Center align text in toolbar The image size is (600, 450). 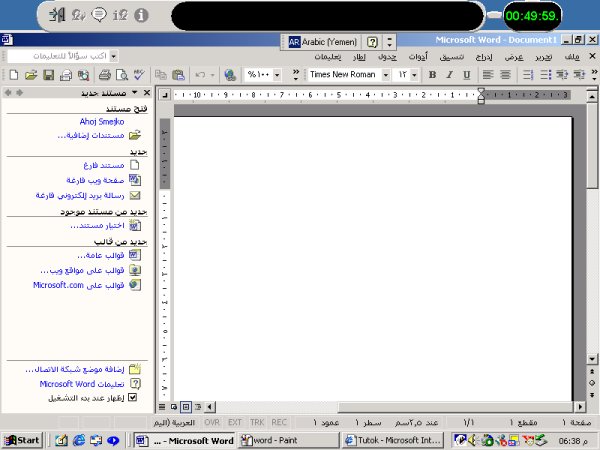click(x=505, y=75)
